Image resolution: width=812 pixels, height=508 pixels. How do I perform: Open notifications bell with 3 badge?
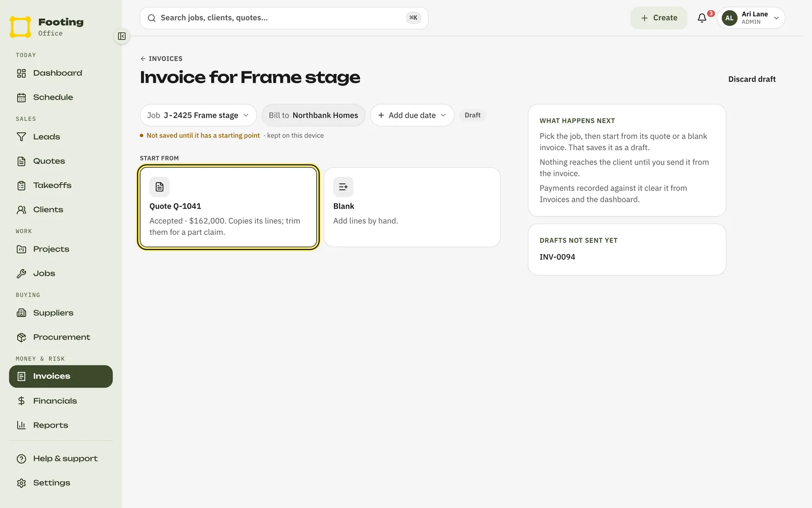pos(702,18)
